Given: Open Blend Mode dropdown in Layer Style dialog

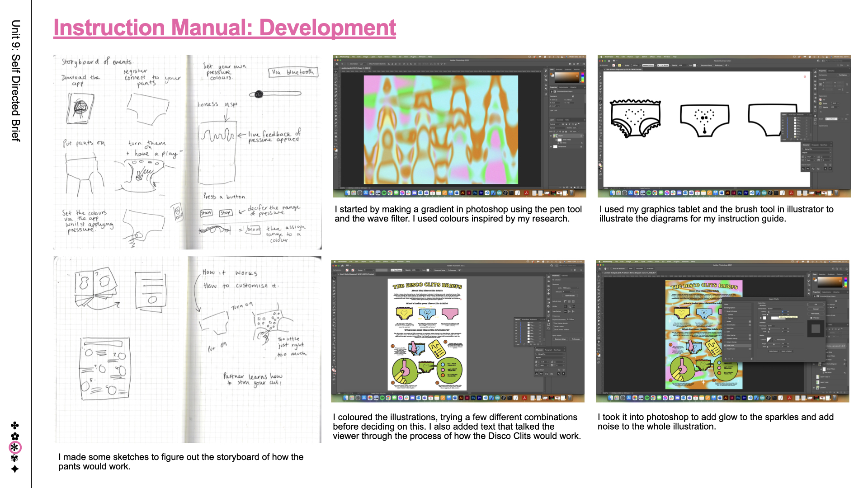Looking at the screenshot, I should pyautogui.click(x=775, y=309).
